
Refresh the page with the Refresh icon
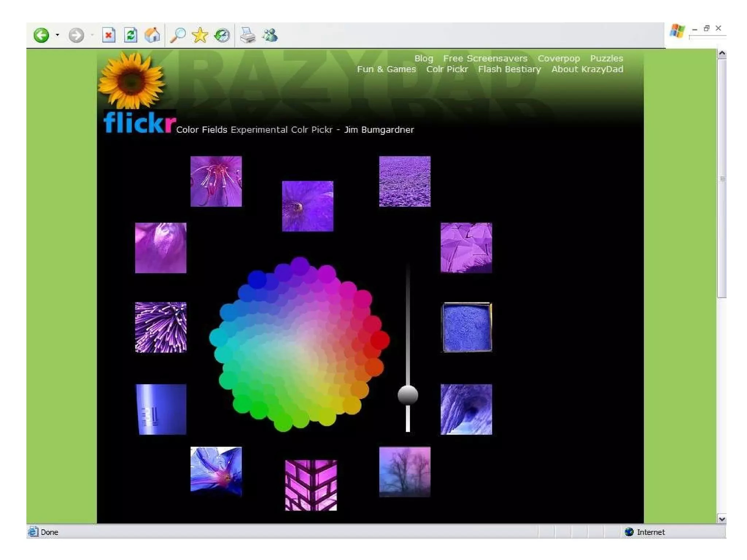pyautogui.click(x=130, y=35)
